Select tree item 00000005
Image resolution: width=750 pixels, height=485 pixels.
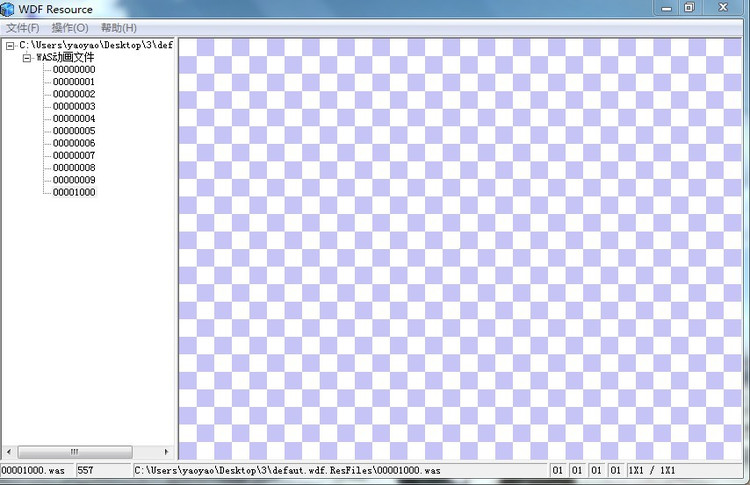74,131
